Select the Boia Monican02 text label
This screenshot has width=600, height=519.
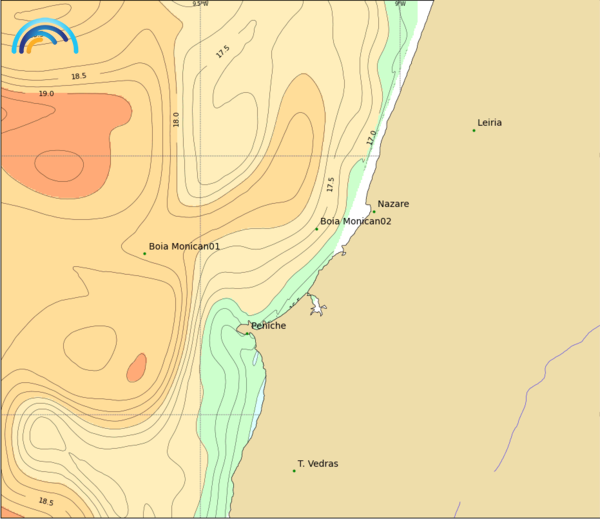pyautogui.click(x=355, y=221)
